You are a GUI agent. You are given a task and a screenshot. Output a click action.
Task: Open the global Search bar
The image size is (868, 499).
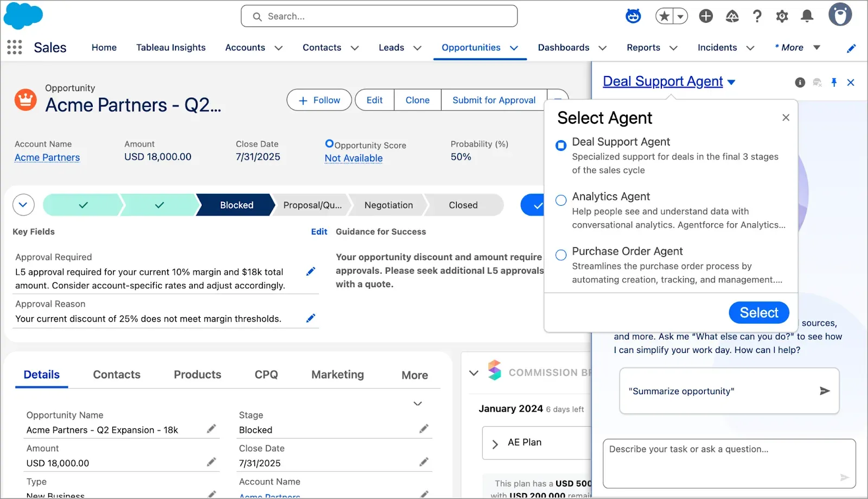[x=379, y=16]
